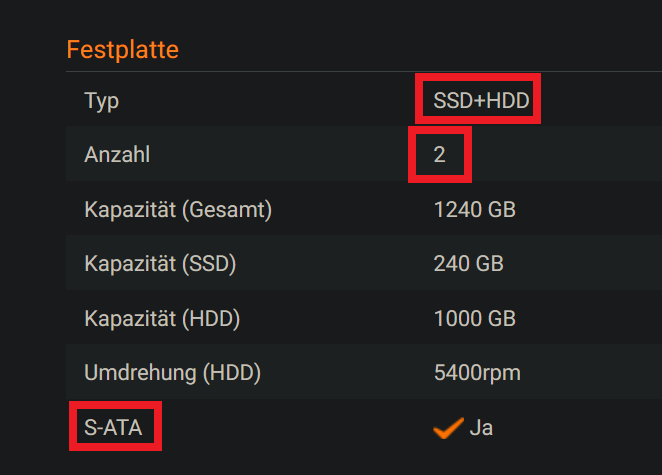
Task: Click the orange checkmark beside Ja
Action: tap(446, 429)
